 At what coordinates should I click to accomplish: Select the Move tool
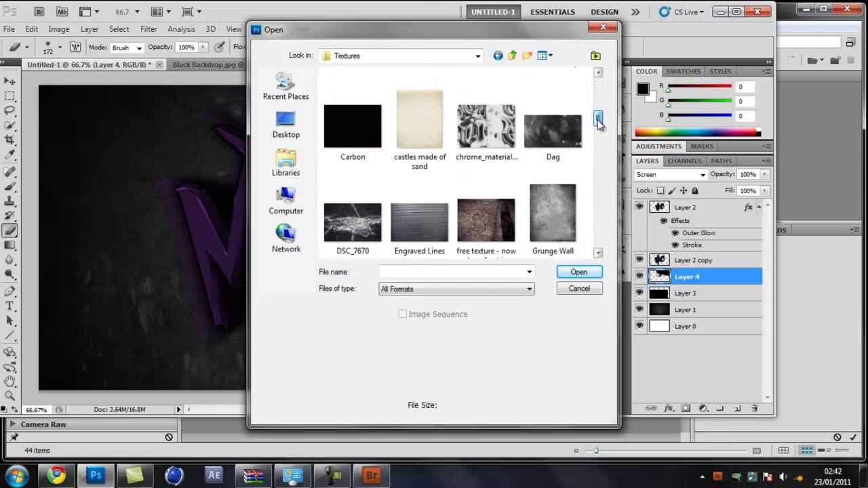coord(10,81)
